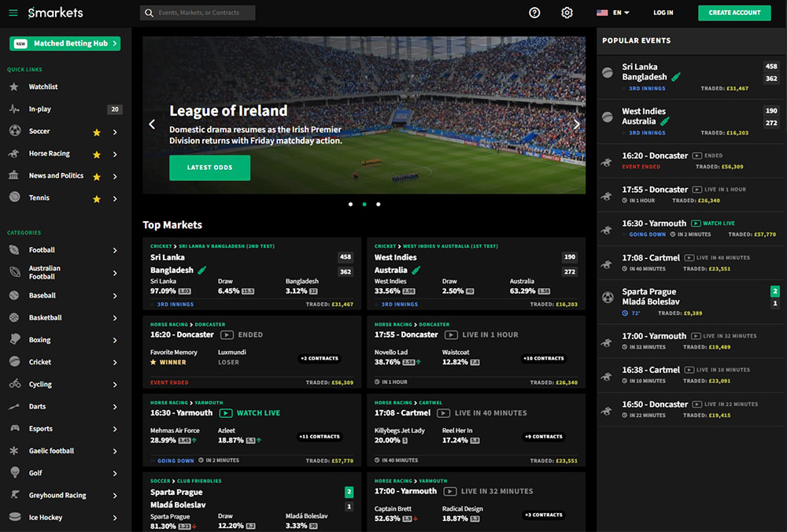Click the Darts category icon
This screenshot has height=532, width=787.
14,407
